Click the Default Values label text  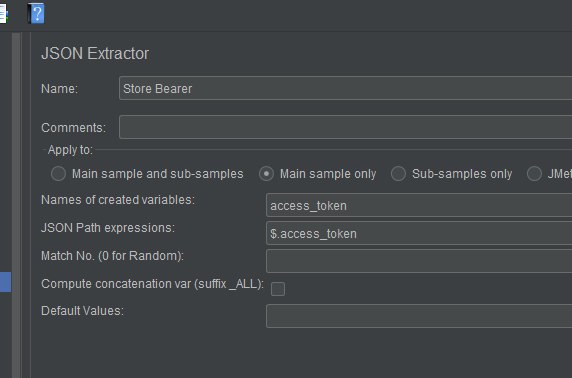click(82, 311)
